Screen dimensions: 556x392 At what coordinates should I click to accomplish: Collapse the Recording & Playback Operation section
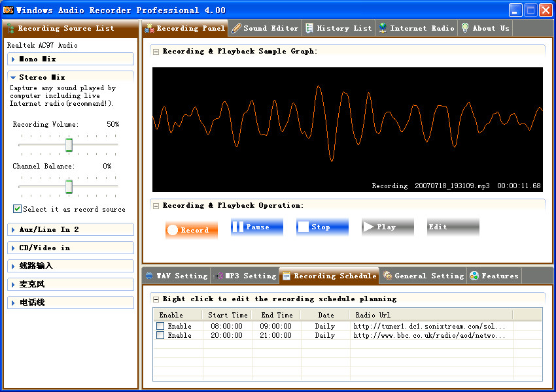click(x=156, y=206)
